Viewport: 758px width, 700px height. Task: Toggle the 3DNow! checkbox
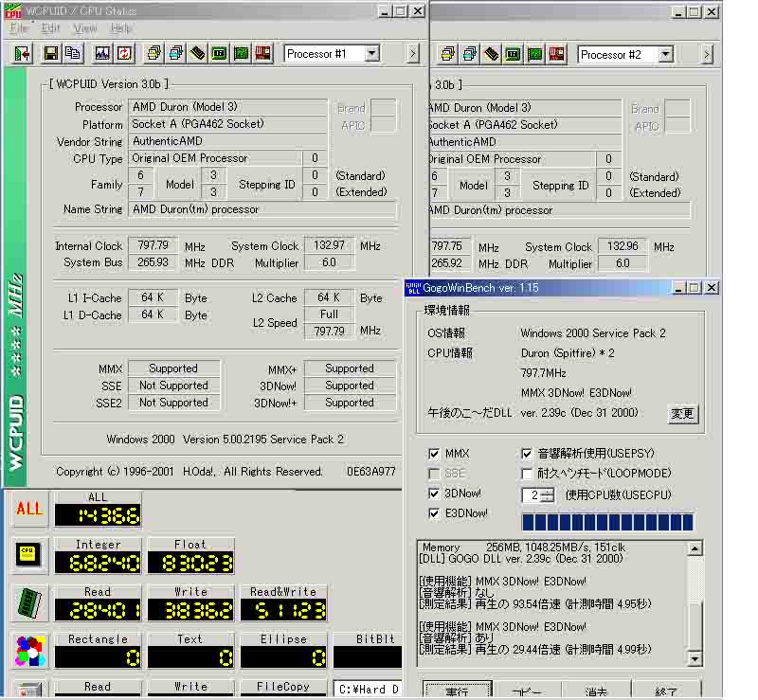pos(434,494)
